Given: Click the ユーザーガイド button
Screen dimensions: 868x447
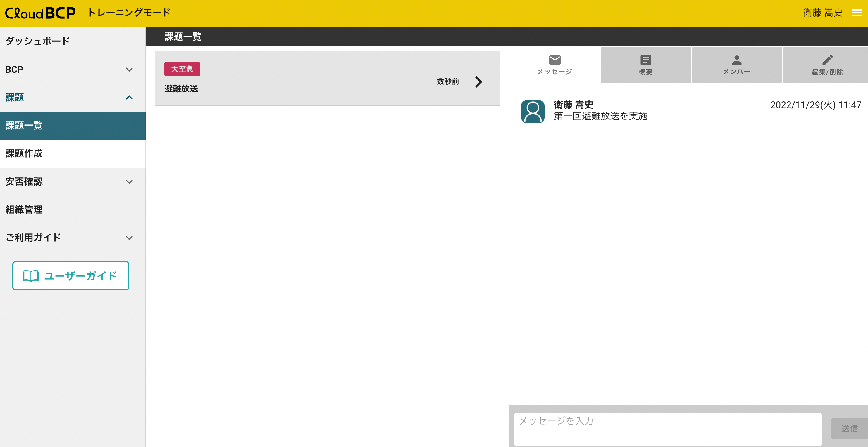Looking at the screenshot, I should [x=71, y=276].
